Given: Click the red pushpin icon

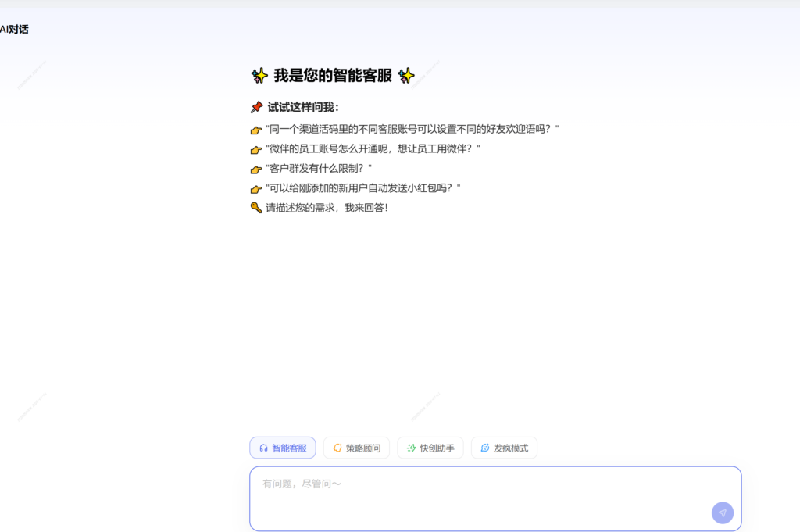Looking at the screenshot, I should click(x=256, y=107).
